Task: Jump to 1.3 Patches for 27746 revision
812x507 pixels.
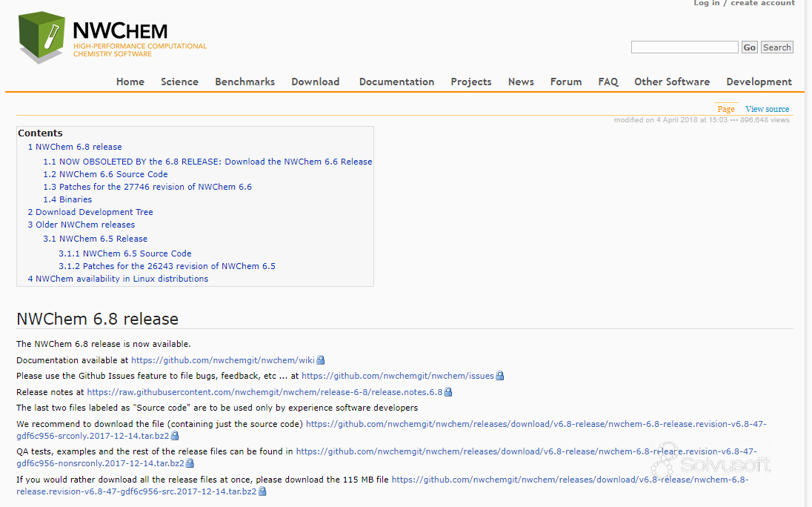Action: click(147, 187)
